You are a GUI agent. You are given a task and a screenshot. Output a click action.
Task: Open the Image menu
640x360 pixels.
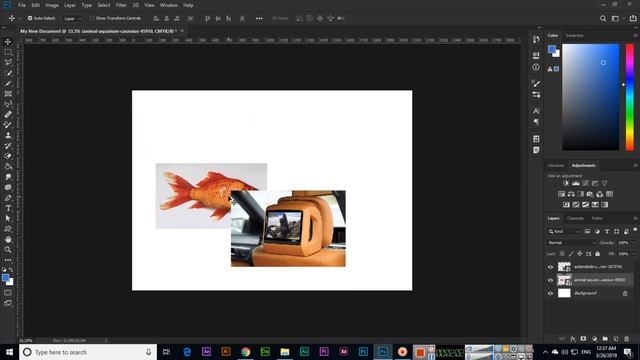tap(52, 5)
